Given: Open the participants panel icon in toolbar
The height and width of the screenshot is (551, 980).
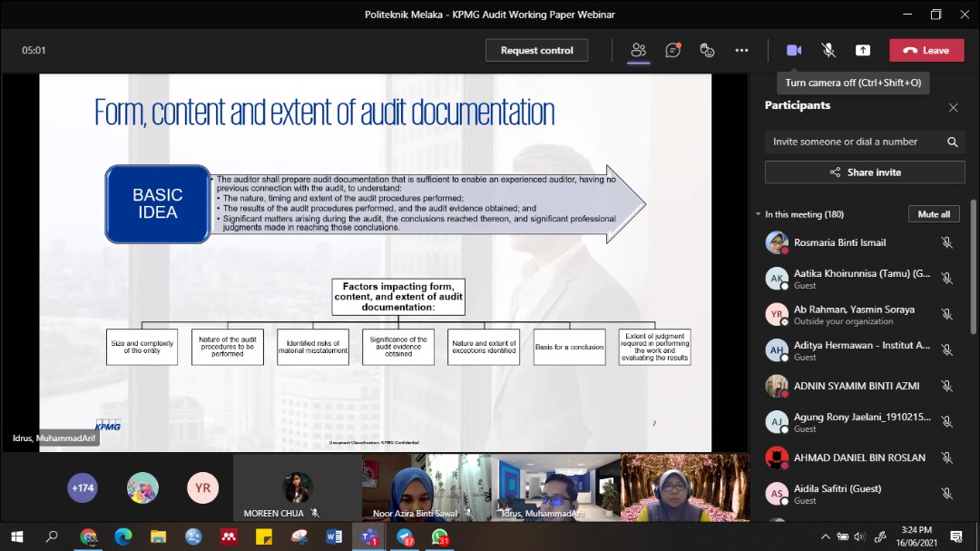Looking at the screenshot, I should click(x=638, y=50).
